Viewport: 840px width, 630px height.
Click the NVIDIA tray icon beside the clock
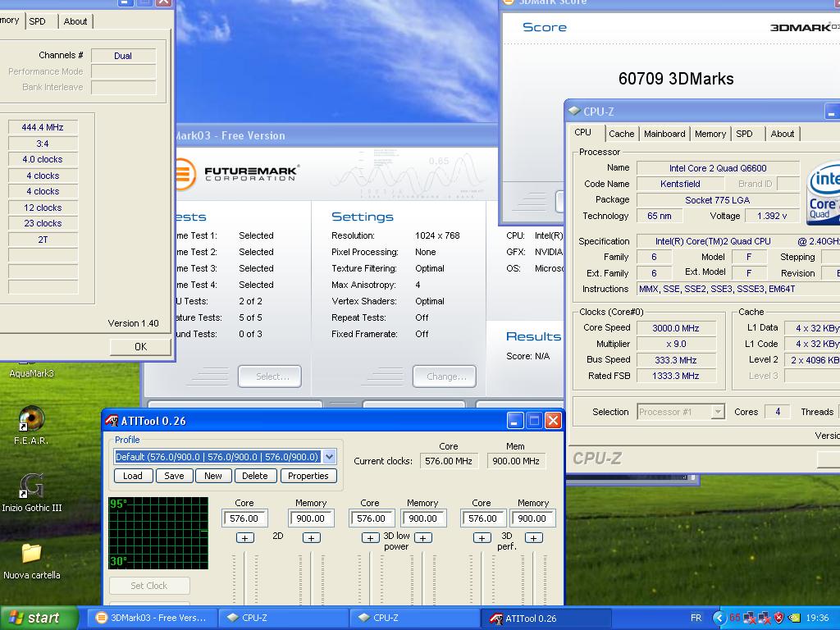pyautogui.click(x=794, y=619)
